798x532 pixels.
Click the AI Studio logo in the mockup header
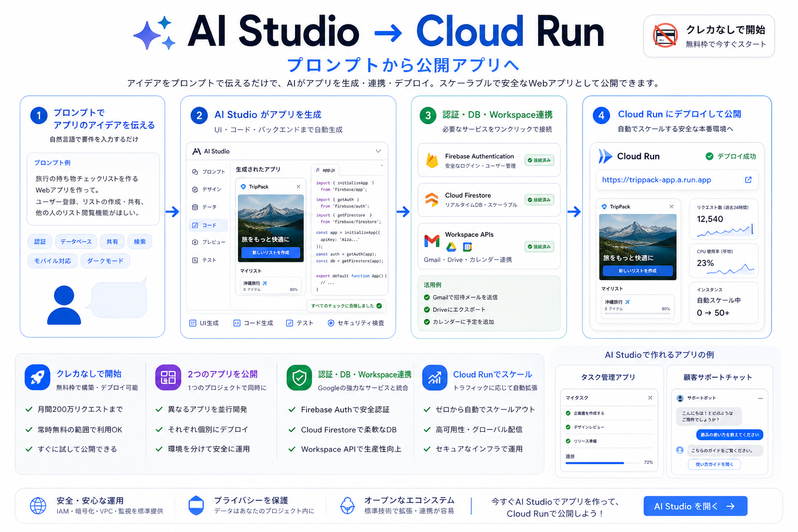click(196, 151)
